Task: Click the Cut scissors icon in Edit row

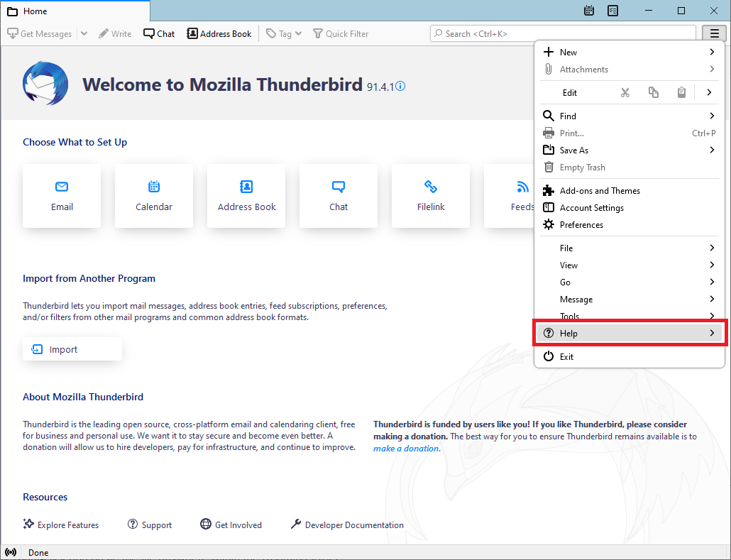Action: coord(625,92)
